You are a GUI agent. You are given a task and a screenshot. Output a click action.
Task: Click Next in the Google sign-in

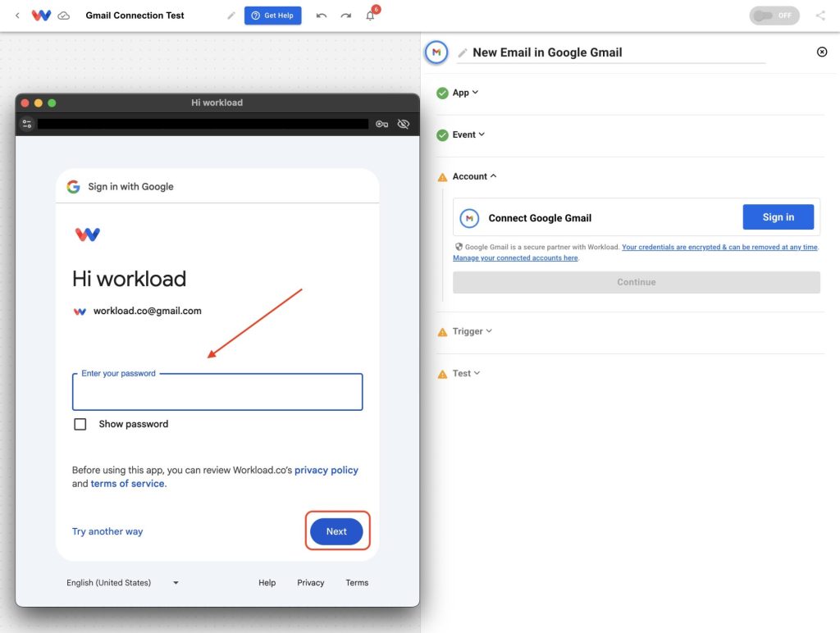click(x=336, y=531)
